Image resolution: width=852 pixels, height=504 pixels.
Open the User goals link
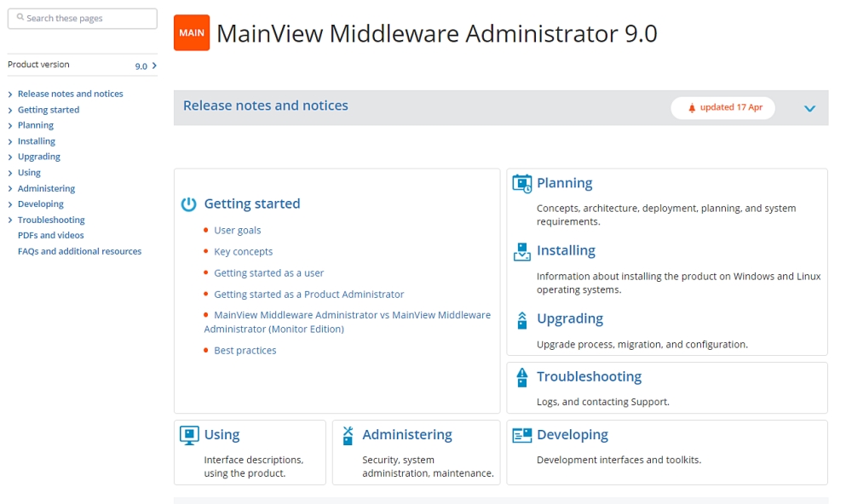237,230
